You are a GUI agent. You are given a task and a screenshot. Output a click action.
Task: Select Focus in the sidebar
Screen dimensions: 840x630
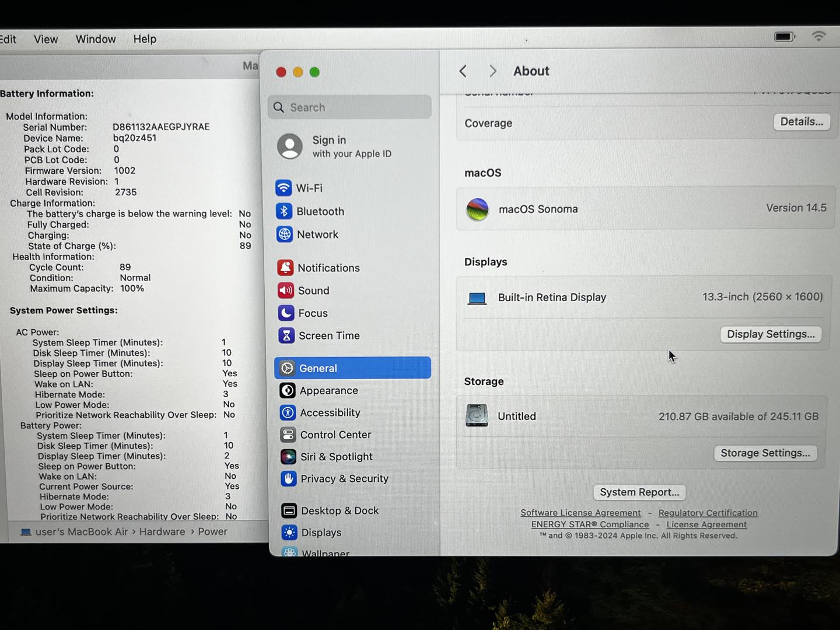coord(313,313)
